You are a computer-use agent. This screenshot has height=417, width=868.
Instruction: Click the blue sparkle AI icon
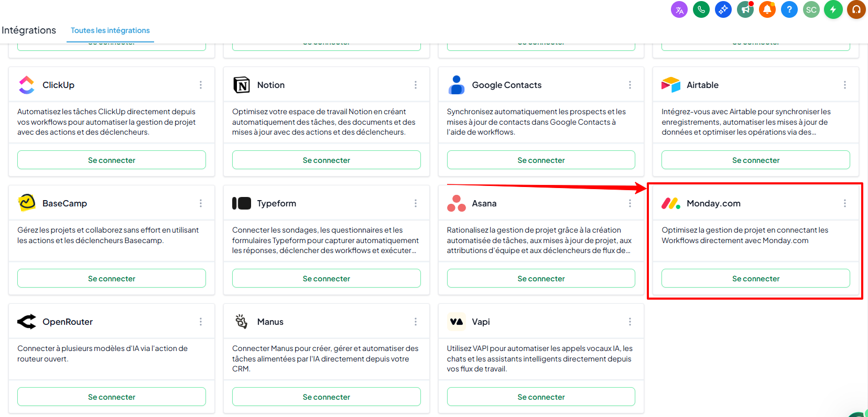tap(723, 9)
